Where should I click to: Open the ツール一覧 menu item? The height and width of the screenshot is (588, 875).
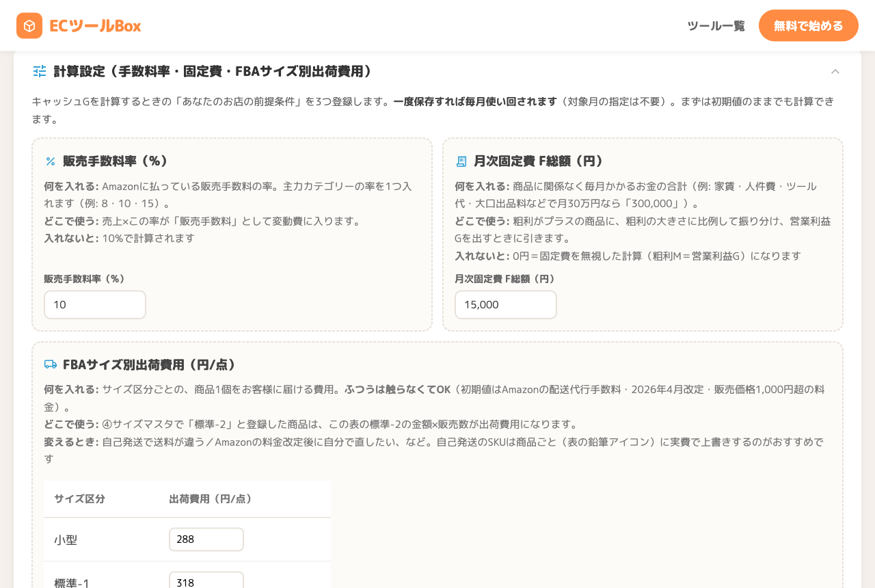point(716,26)
